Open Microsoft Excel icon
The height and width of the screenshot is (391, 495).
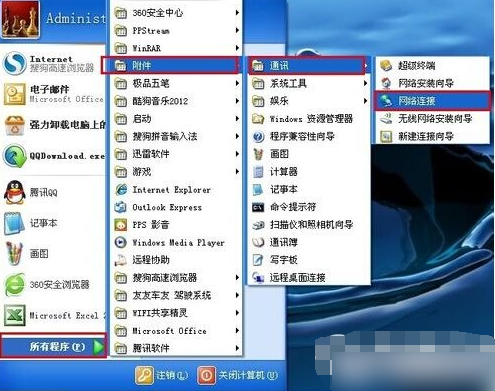(x=14, y=315)
